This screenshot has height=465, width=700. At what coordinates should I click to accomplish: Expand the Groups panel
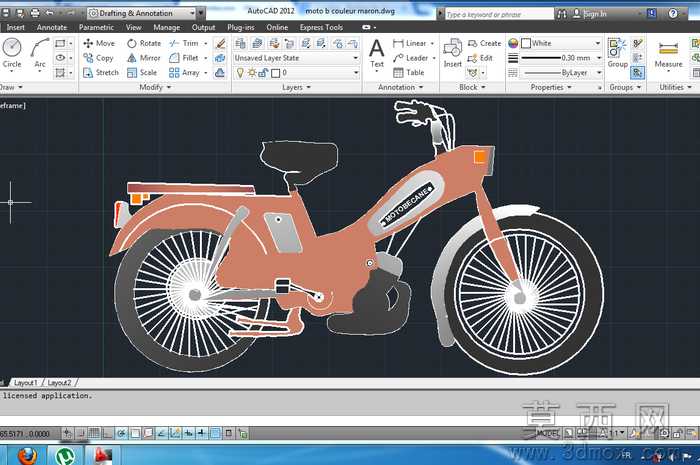[625, 87]
